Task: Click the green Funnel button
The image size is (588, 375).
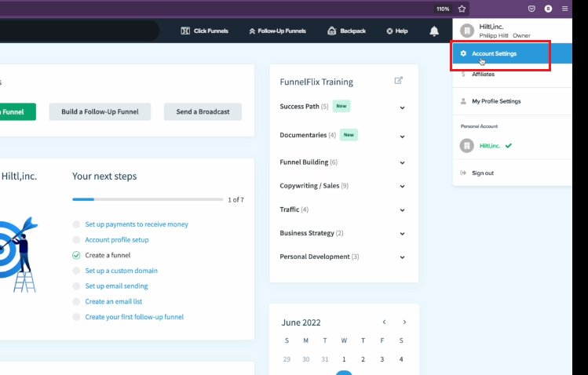Action: (17, 111)
